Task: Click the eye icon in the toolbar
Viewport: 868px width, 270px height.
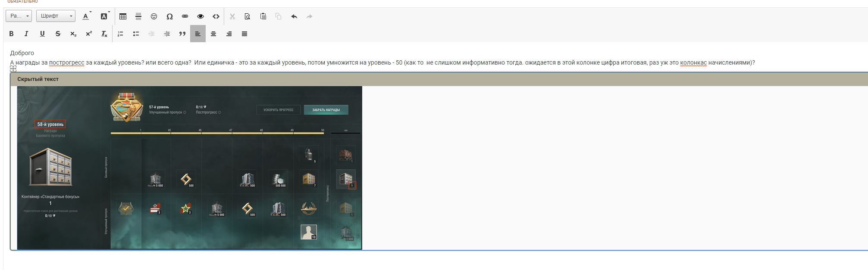Action: click(x=201, y=16)
